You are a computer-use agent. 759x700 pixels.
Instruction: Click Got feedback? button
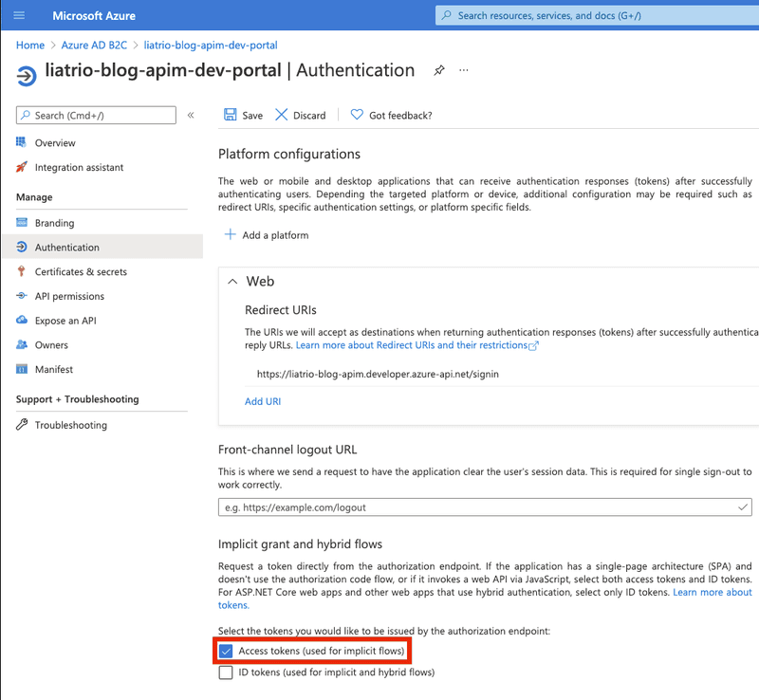[391, 115]
